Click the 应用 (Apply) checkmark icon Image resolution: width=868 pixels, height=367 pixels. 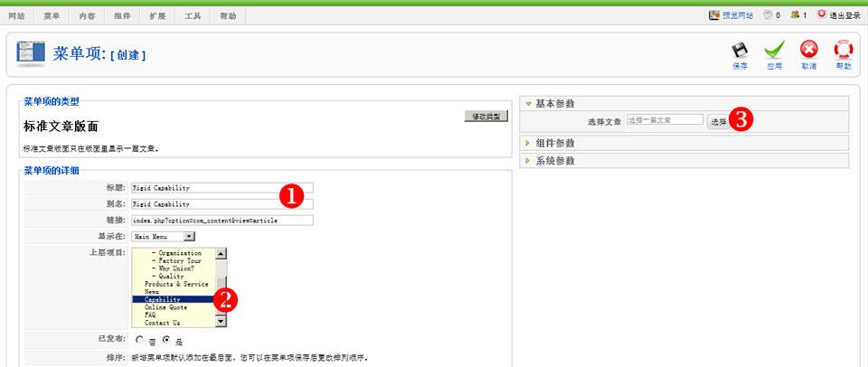point(774,51)
